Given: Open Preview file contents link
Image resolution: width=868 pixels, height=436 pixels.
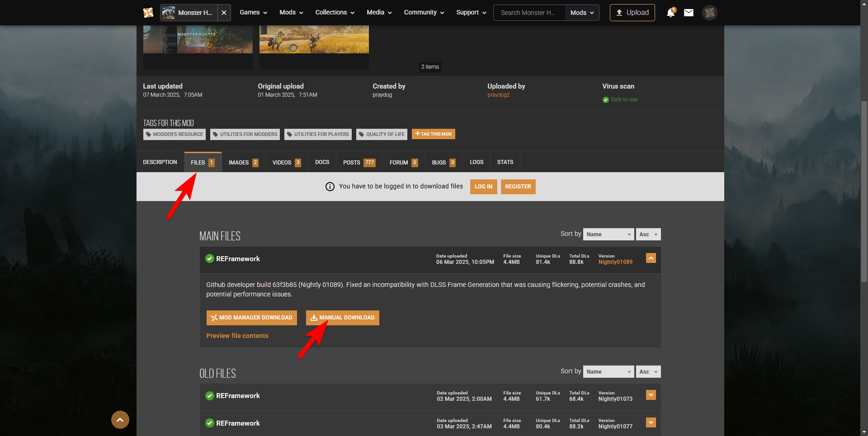Looking at the screenshot, I should pyautogui.click(x=237, y=336).
